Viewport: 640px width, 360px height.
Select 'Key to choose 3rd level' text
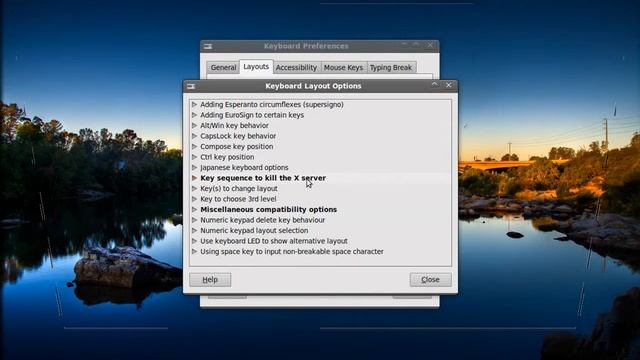point(238,199)
